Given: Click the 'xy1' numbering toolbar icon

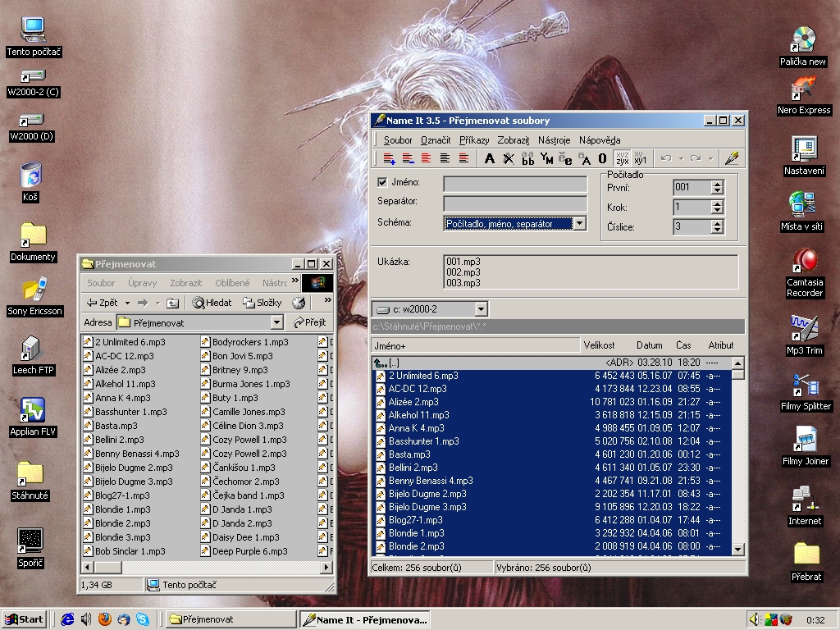Looking at the screenshot, I should (641, 158).
